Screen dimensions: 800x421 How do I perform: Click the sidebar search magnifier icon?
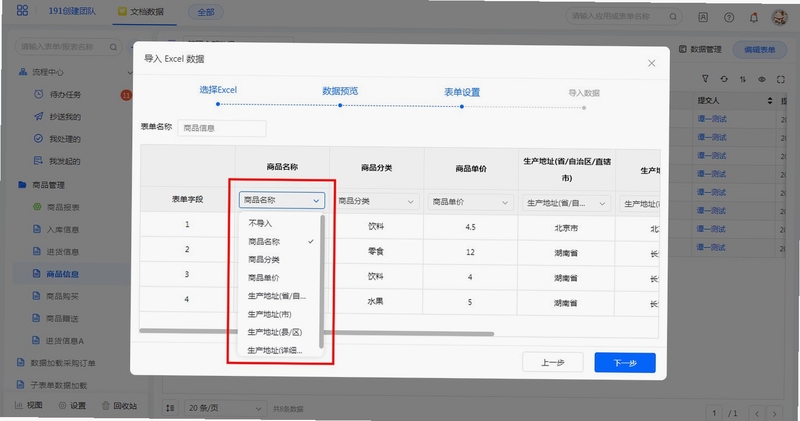(113, 47)
